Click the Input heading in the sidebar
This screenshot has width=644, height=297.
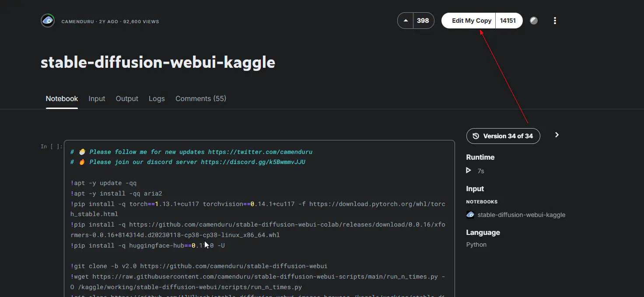click(x=475, y=189)
